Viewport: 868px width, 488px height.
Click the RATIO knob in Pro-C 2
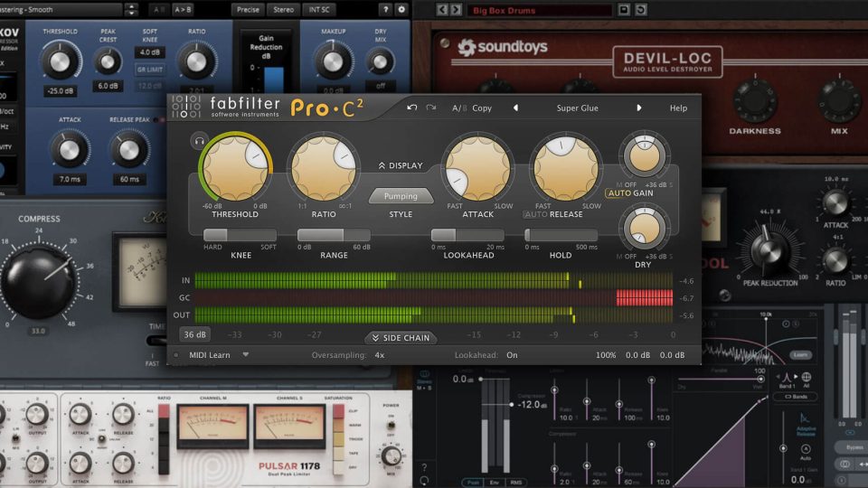point(324,168)
